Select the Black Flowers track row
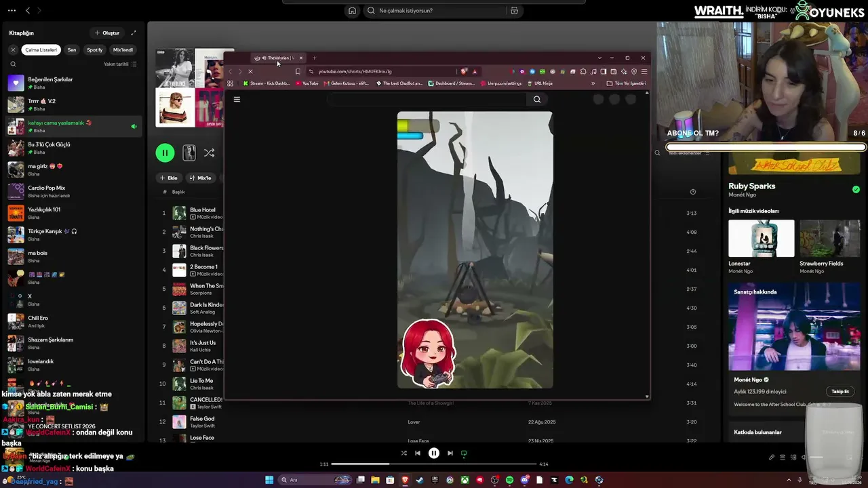868x488 pixels. click(x=190, y=251)
